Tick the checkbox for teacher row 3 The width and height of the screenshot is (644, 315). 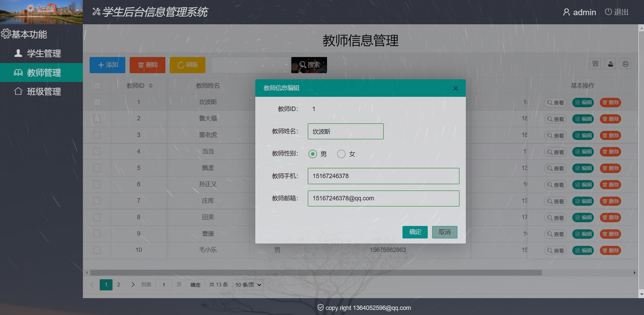pyautogui.click(x=97, y=135)
